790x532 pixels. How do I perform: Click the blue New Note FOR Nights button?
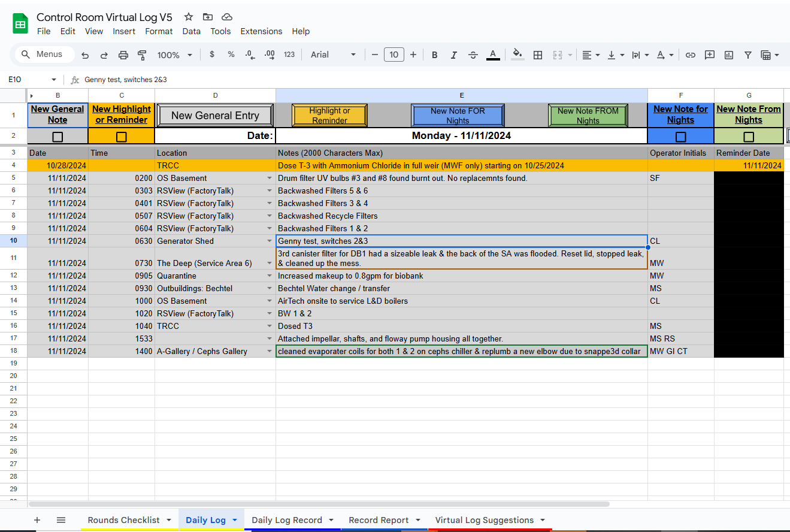point(458,116)
